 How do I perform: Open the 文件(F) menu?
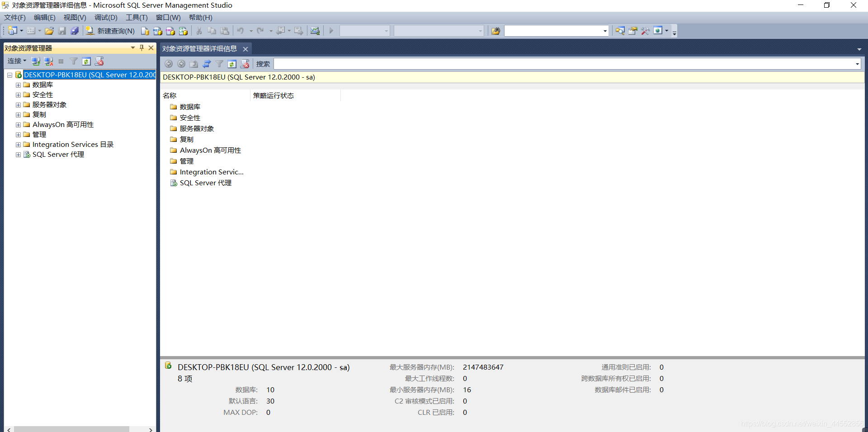click(x=15, y=17)
